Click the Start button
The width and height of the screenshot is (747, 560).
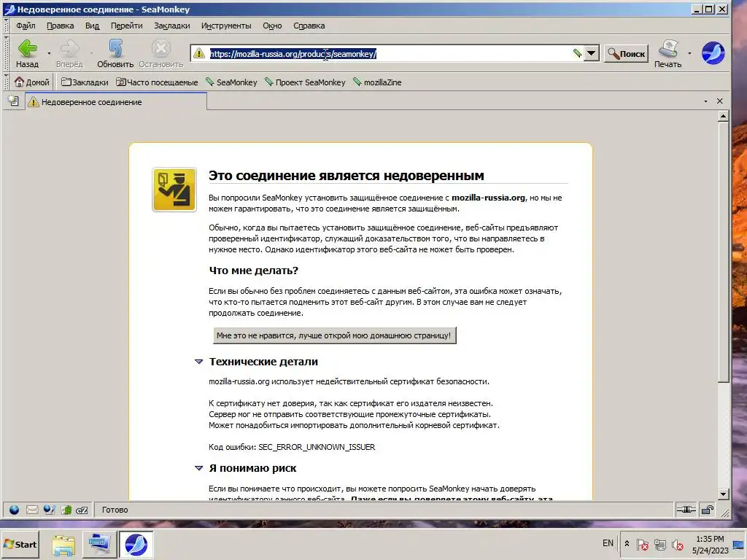pos(20,544)
